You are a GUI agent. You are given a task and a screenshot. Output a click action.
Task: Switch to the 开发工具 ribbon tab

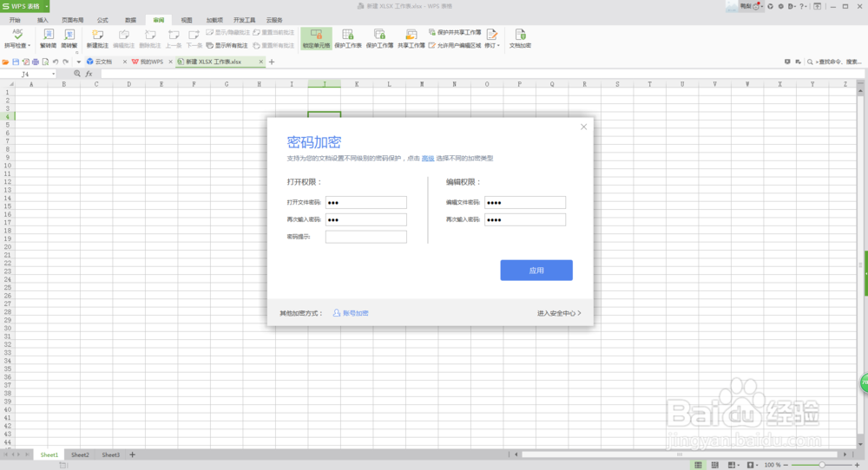[x=244, y=20]
